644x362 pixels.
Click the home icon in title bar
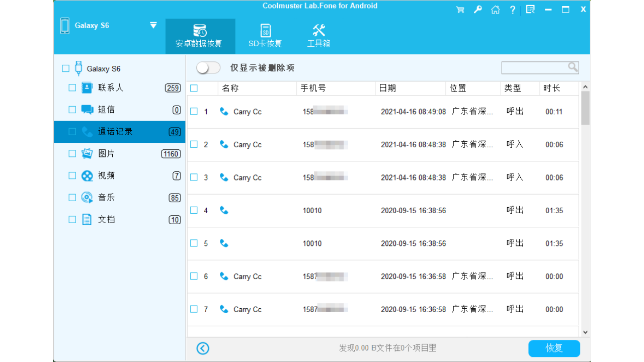click(495, 9)
